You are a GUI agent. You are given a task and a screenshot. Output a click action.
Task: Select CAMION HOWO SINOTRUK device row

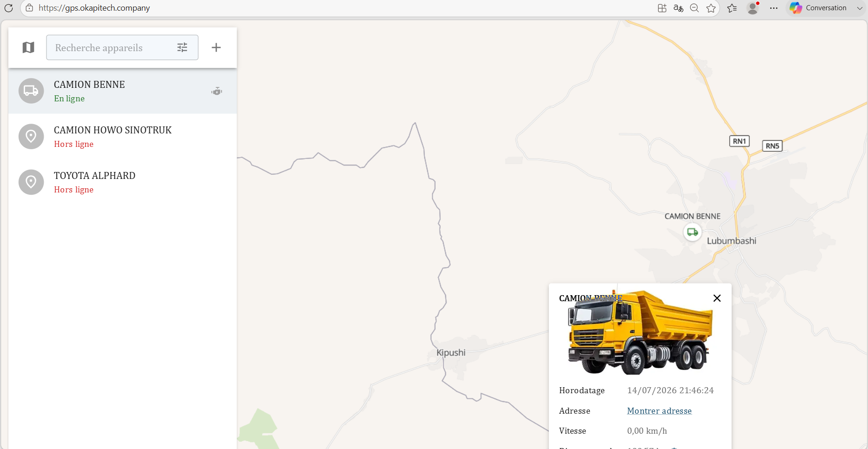[122, 137]
